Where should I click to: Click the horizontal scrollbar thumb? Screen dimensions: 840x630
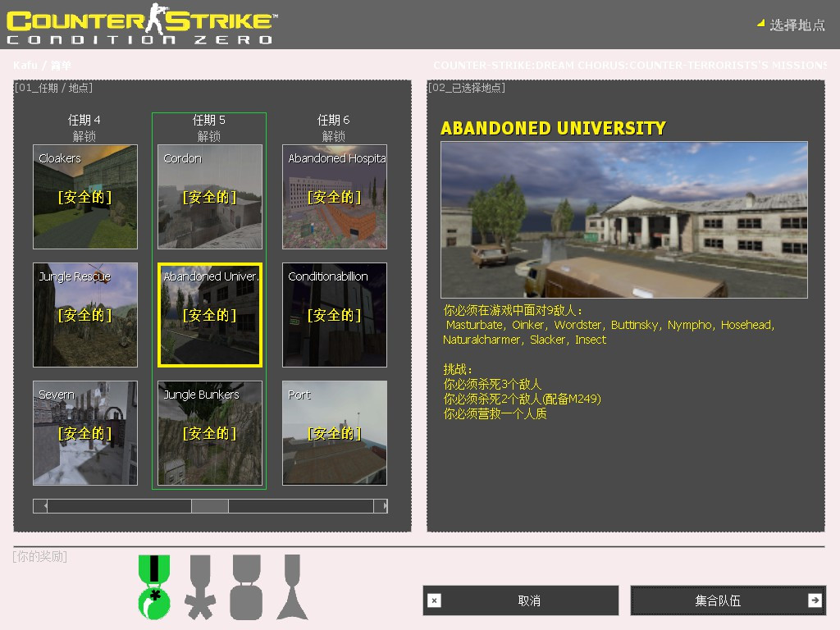click(210, 506)
